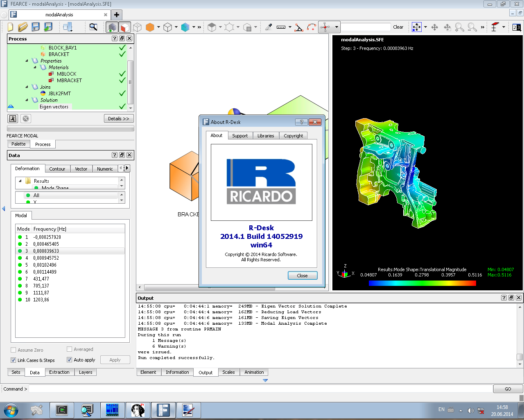Open the Windows Start menu
The image size is (524, 420).
11,410
